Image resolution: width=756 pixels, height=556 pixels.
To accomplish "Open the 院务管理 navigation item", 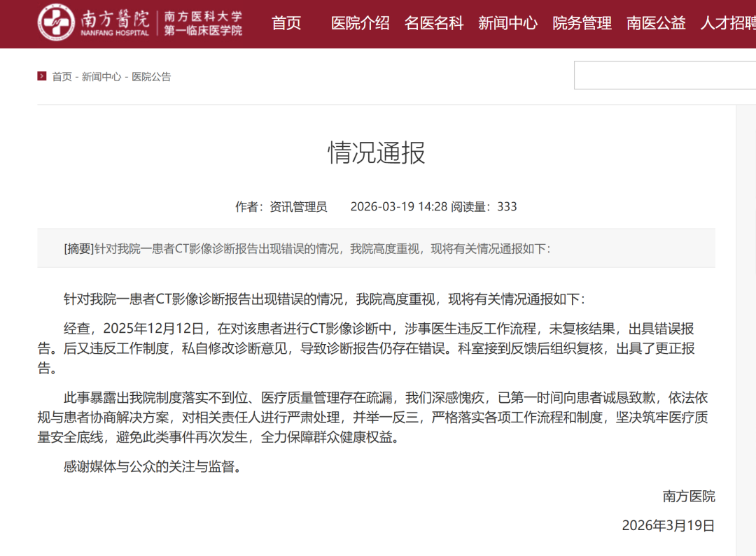I will pyautogui.click(x=582, y=23).
